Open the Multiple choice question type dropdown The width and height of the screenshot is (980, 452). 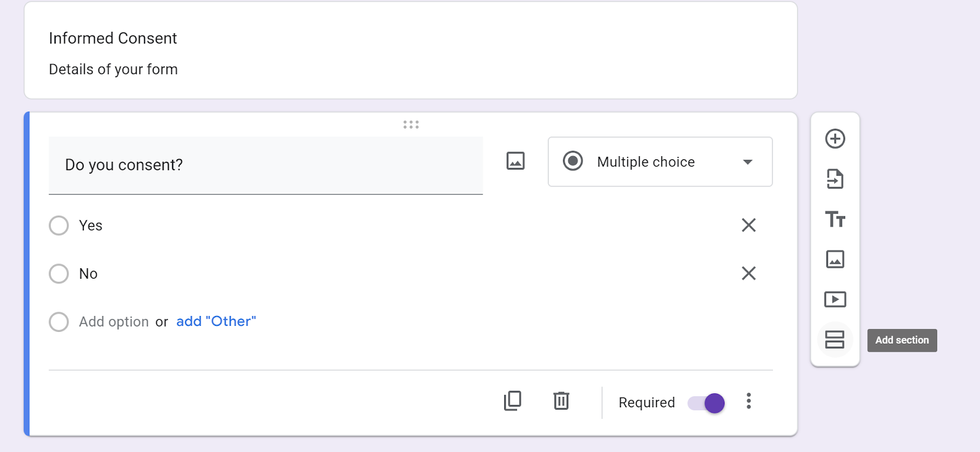(x=660, y=162)
